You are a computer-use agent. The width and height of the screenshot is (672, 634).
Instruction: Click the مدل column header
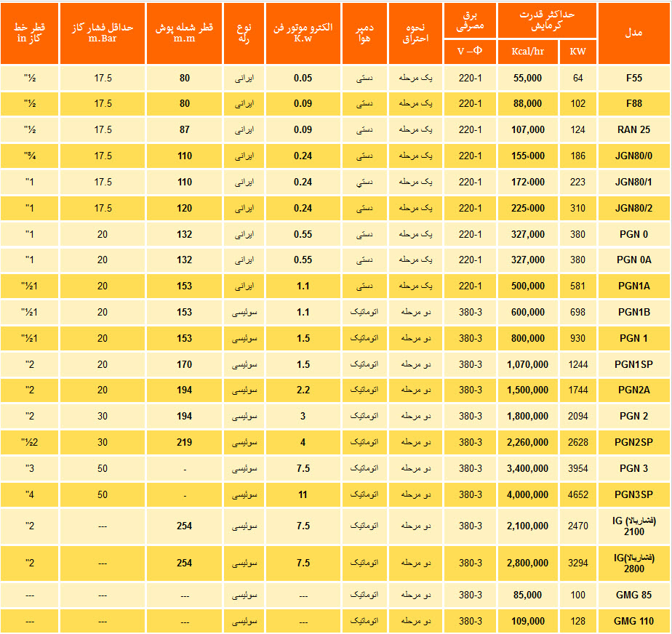[633, 33]
